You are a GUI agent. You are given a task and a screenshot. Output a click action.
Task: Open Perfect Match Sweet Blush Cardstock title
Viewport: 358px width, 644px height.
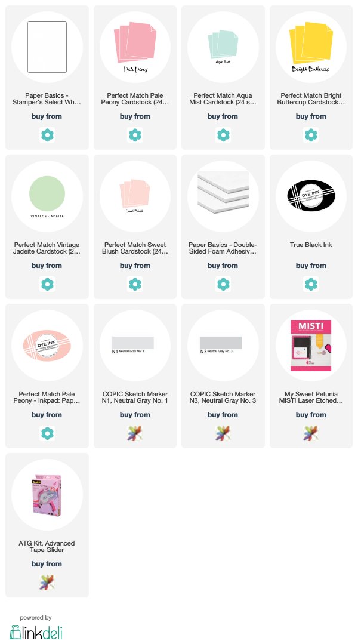click(135, 248)
